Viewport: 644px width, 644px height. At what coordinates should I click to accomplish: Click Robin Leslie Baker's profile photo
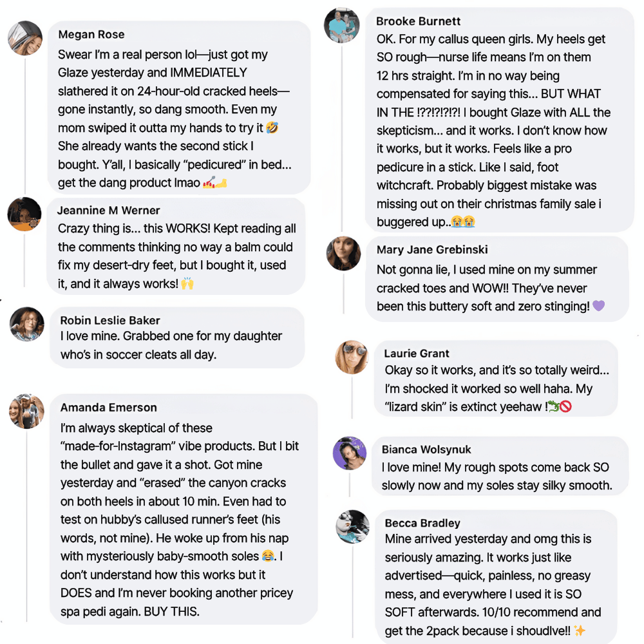[x=27, y=323]
